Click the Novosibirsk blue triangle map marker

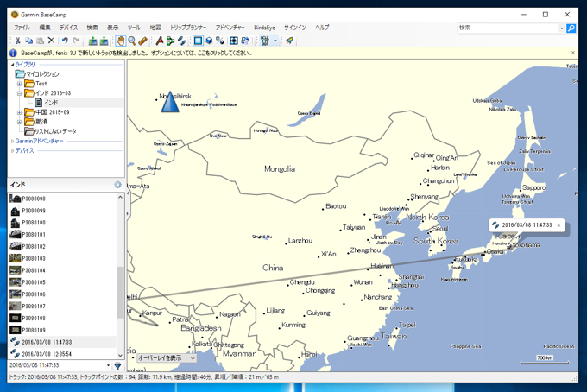(x=169, y=102)
